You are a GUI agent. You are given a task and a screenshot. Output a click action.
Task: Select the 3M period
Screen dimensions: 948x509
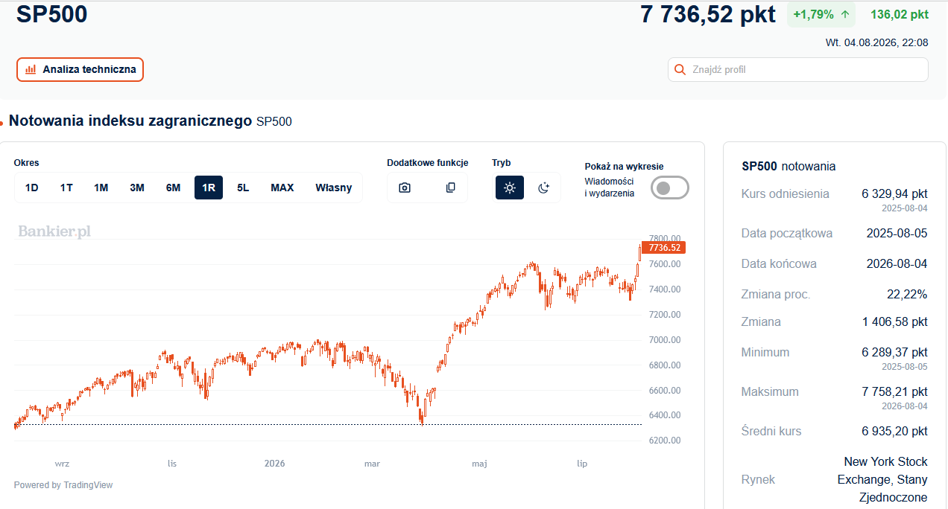[137, 188]
